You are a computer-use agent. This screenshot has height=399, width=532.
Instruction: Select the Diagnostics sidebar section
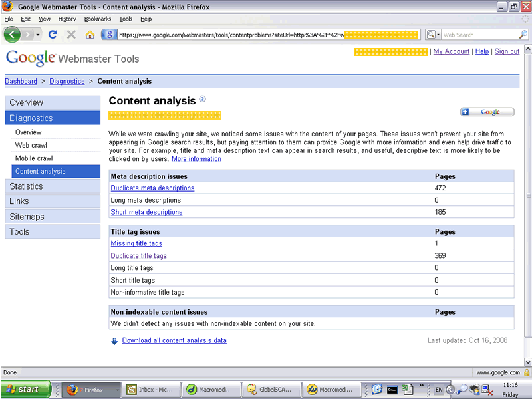pyautogui.click(x=53, y=118)
